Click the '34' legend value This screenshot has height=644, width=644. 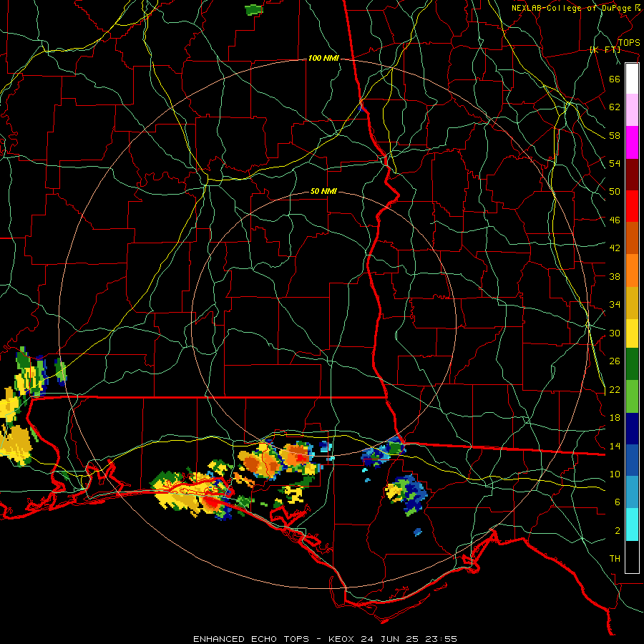[615, 305]
